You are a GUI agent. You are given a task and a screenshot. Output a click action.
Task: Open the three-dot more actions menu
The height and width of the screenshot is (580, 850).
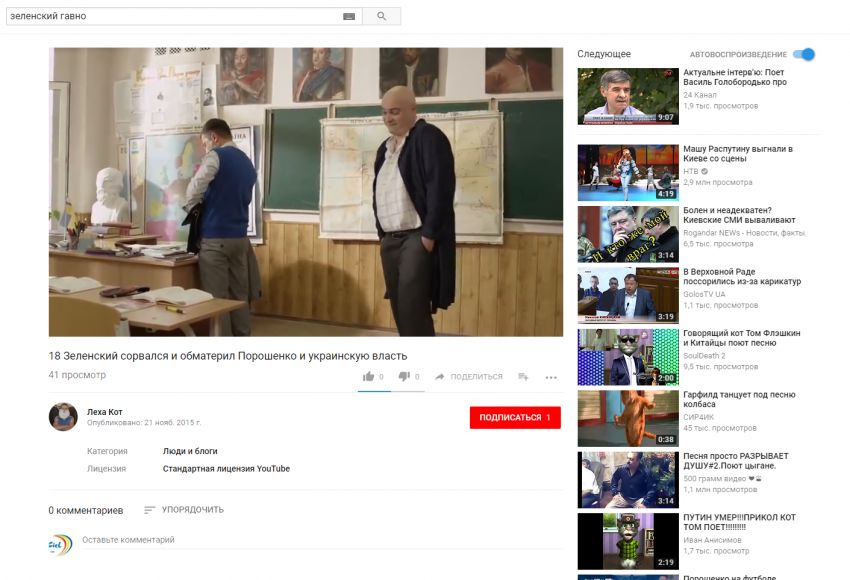[551, 377]
